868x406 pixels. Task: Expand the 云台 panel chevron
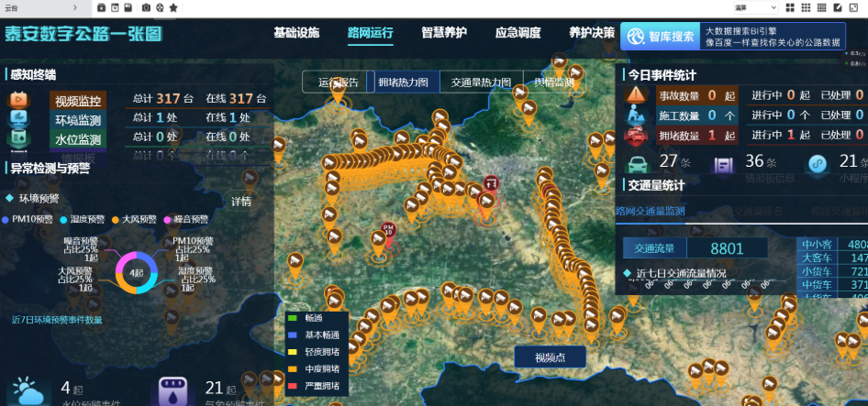(x=74, y=7)
